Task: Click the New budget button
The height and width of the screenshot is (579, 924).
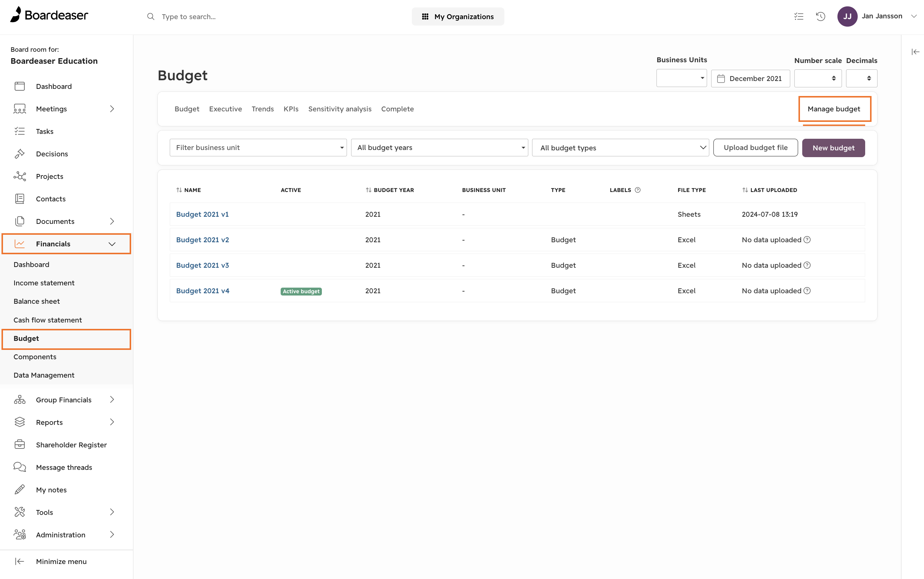Action: (833, 148)
